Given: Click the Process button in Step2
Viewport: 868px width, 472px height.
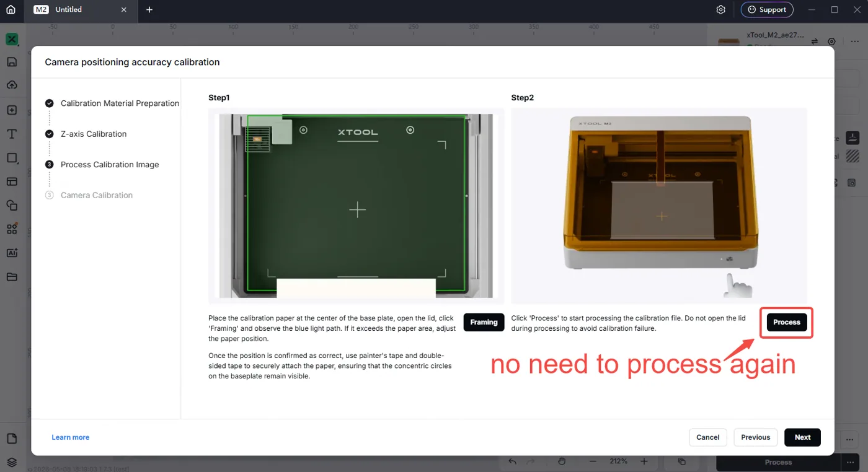Looking at the screenshot, I should point(787,322).
